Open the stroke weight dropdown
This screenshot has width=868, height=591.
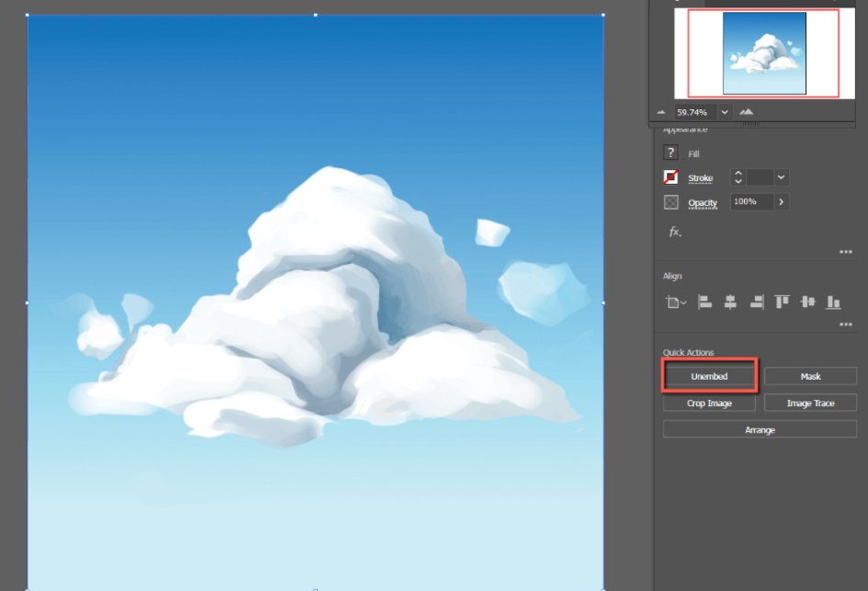click(781, 177)
